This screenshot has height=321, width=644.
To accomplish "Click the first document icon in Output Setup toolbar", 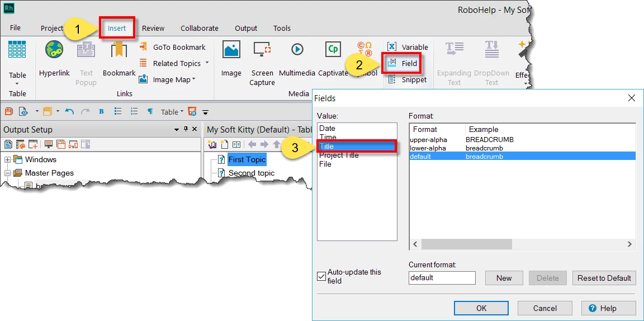I will point(8,144).
